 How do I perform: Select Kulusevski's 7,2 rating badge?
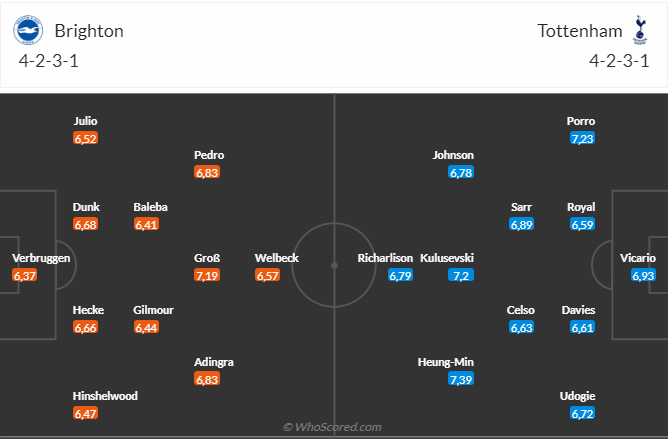click(x=461, y=275)
